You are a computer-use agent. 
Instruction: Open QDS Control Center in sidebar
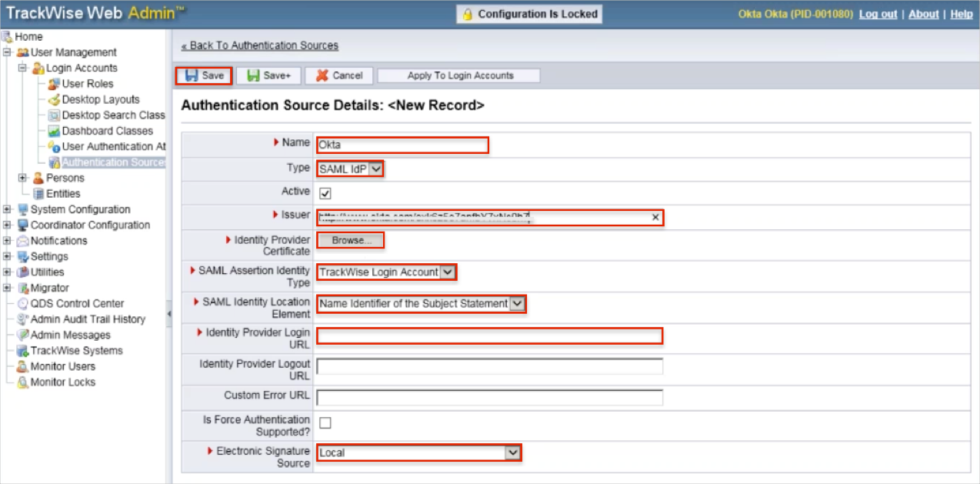click(x=77, y=303)
